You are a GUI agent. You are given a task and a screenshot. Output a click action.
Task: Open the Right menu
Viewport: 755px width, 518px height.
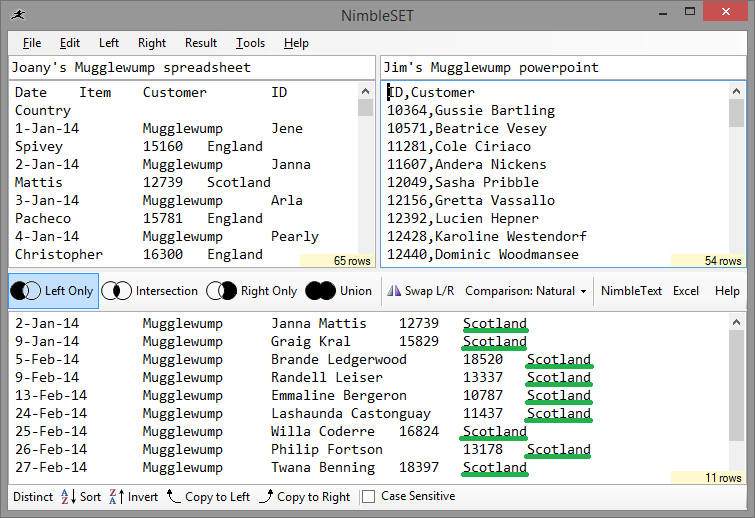coord(152,43)
